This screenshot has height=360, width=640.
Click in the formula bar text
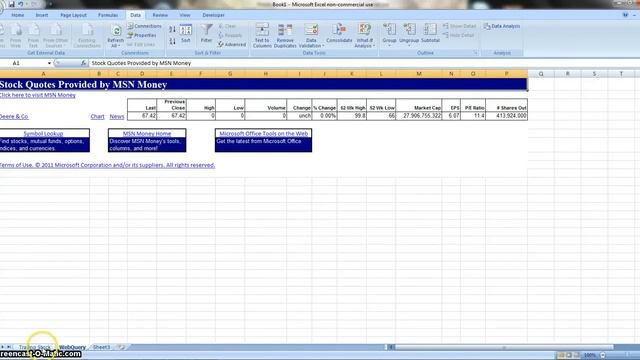point(141,63)
